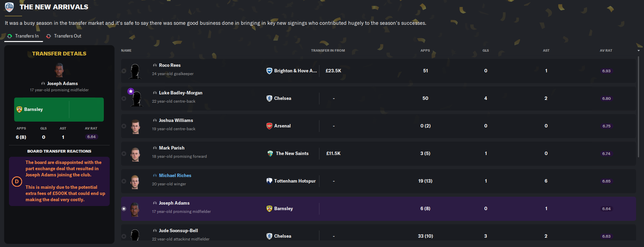Click the Barnsley badge in Transfer Details
The height and width of the screenshot is (247, 644).
tap(19, 109)
